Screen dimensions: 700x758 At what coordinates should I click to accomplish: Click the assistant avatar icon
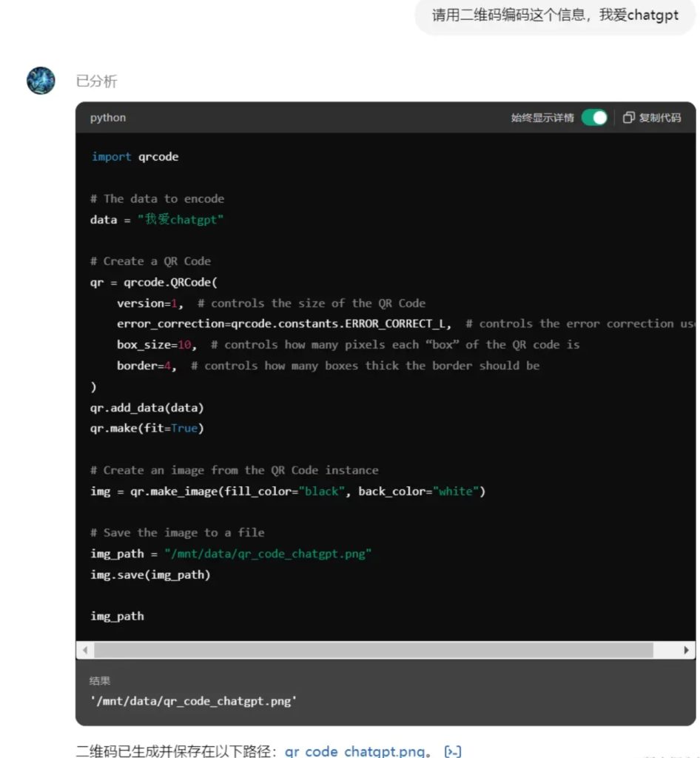[41, 80]
